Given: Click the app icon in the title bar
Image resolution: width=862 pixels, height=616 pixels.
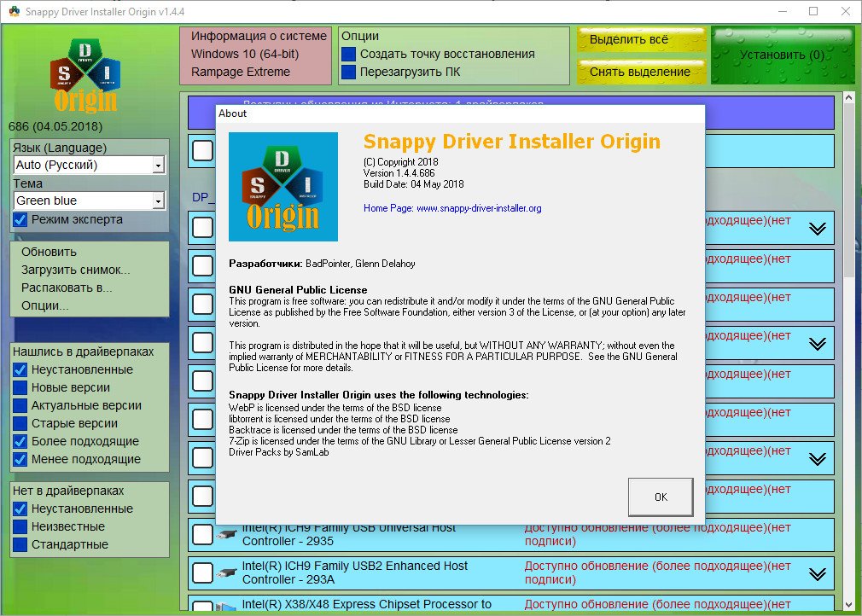Looking at the screenshot, I should coord(14,12).
